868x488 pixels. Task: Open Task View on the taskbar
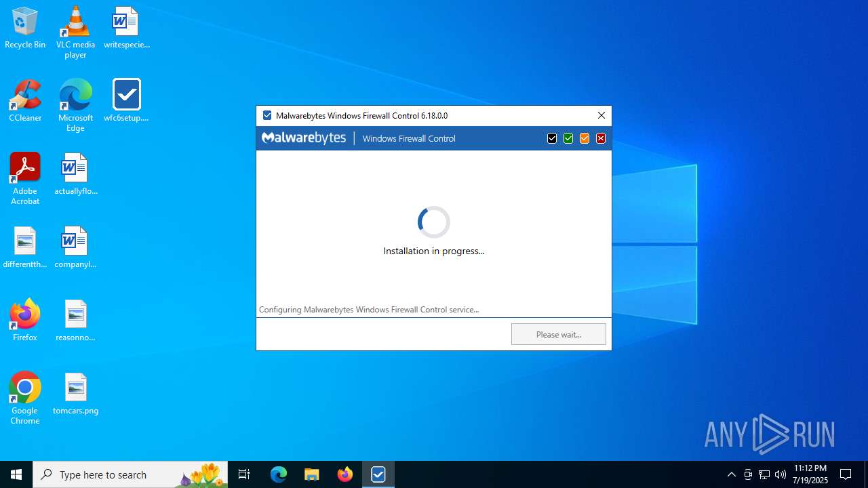[244, 474]
